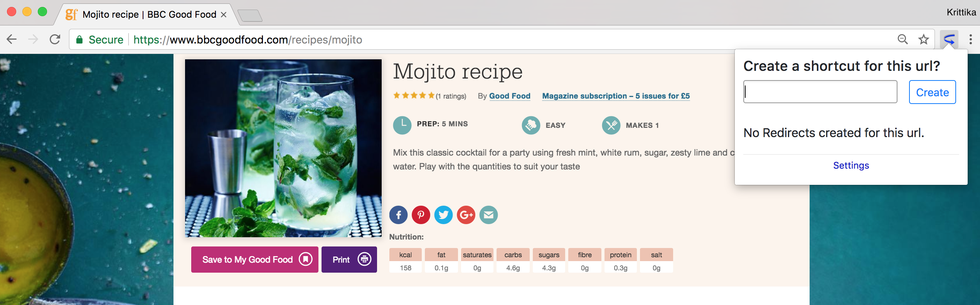Screen dimensions: 980x305
Task: Click the mojito recipe photo
Action: tap(283, 148)
